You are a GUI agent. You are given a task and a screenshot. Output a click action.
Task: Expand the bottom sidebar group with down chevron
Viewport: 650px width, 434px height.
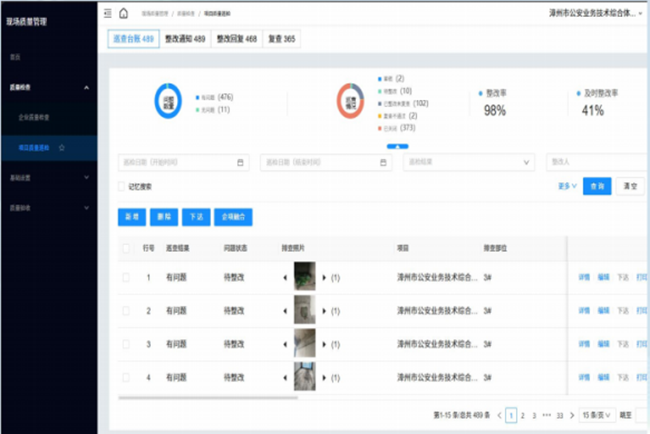point(86,208)
